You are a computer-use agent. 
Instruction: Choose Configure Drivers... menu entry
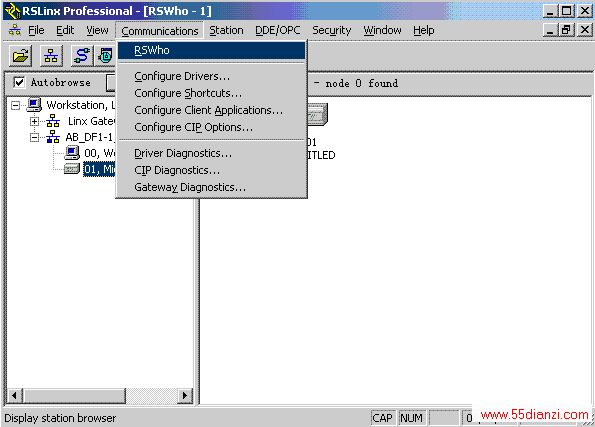click(211, 76)
